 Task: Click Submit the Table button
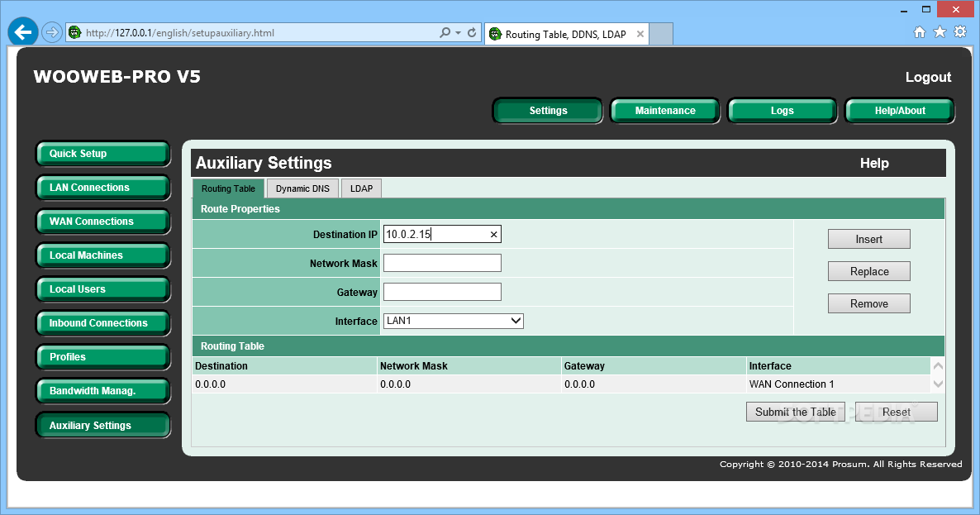click(x=795, y=412)
